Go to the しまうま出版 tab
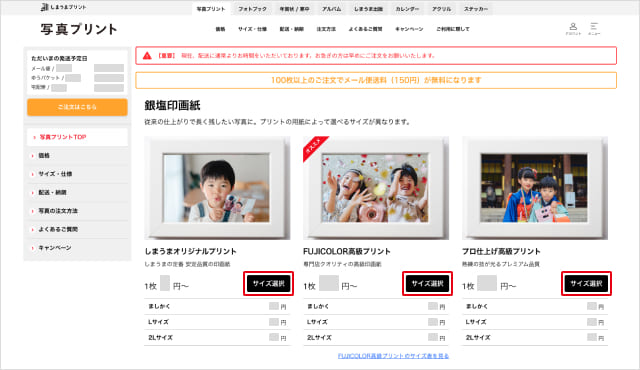Image resolution: width=640 pixels, height=370 pixels. (x=368, y=9)
